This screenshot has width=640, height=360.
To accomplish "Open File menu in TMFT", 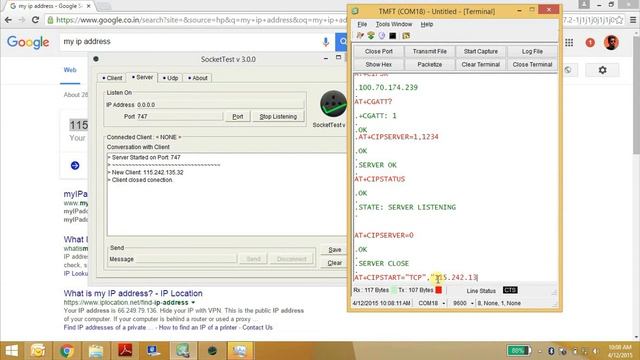I will click(x=362, y=24).
